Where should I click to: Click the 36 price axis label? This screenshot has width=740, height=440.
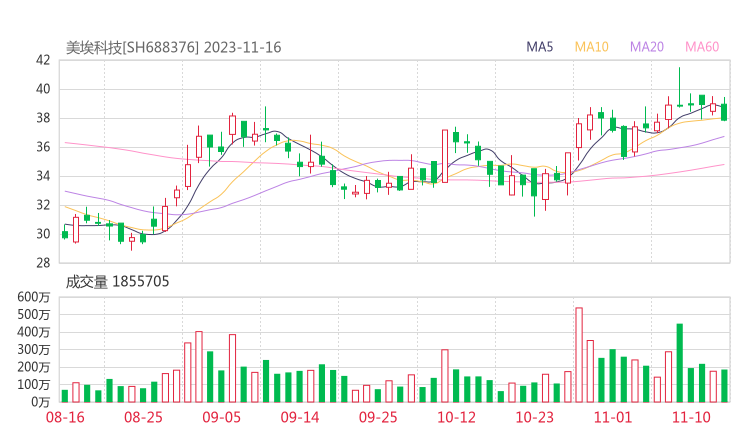[x=43, y=147]
